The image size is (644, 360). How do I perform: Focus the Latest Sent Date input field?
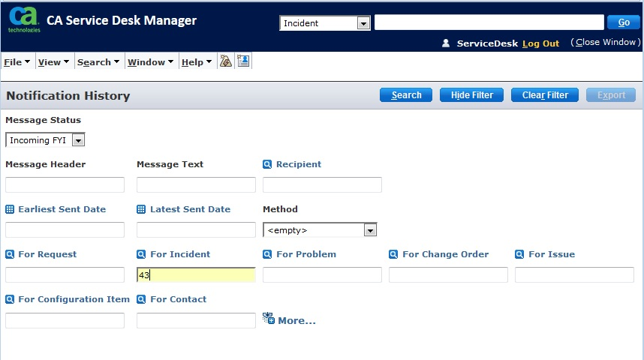click(196, 229)
